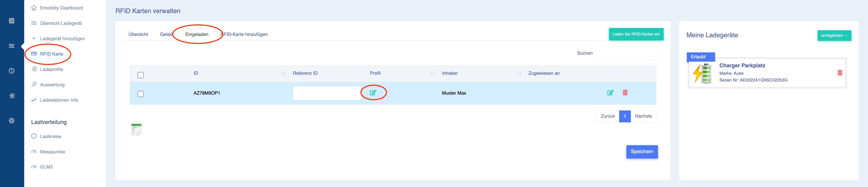Click the store icon in the dark blue sidebar
Image resolution: width=868 pixels, height=187 pixels.
pos(12,21)
